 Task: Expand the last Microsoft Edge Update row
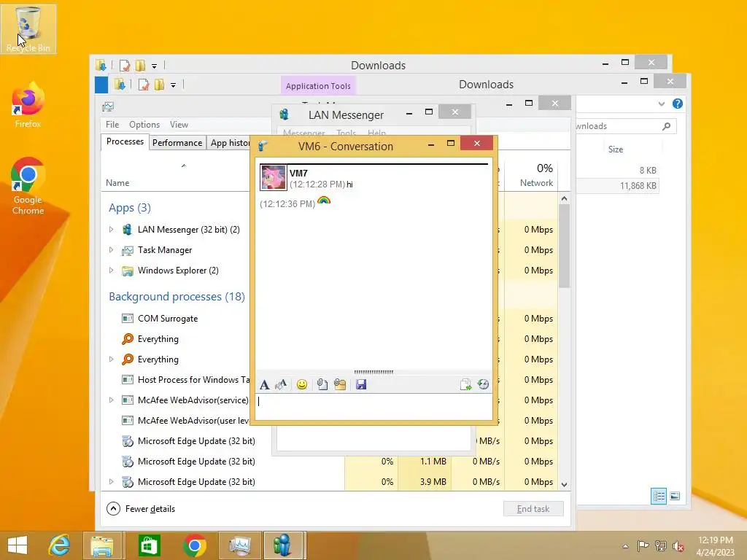tap(111, 482)
